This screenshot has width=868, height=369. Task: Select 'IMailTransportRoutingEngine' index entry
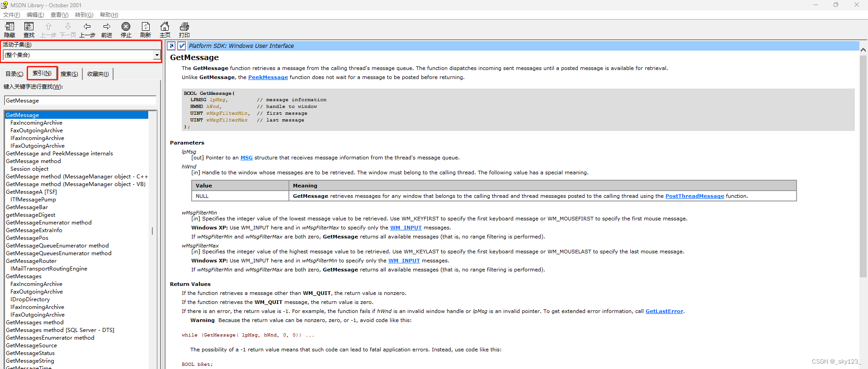click(49, 269)
